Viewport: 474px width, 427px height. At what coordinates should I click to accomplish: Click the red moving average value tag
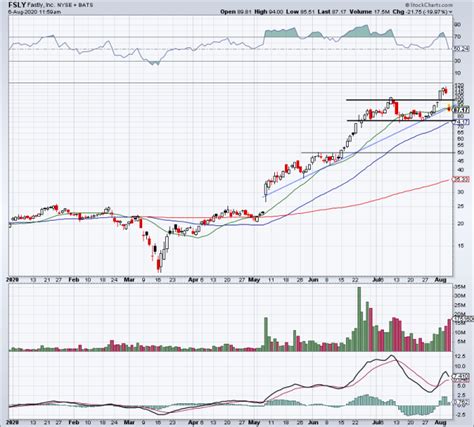[461, 179]
